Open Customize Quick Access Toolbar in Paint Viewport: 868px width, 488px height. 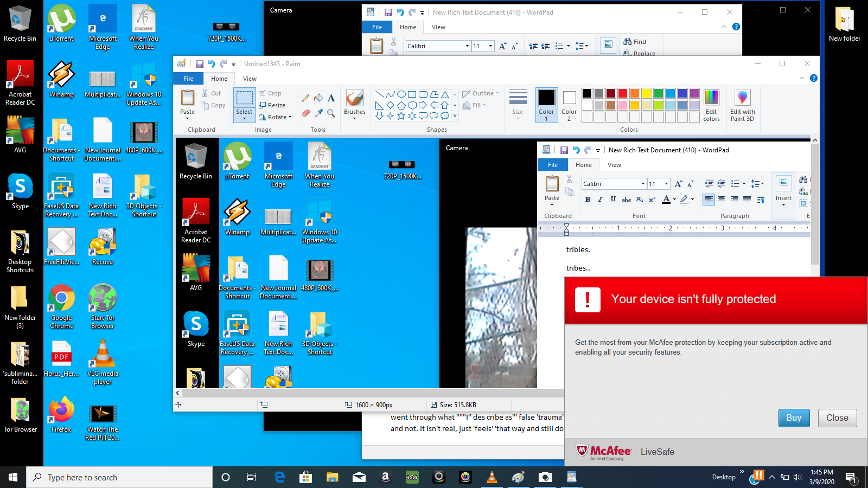tap(234, 64)
